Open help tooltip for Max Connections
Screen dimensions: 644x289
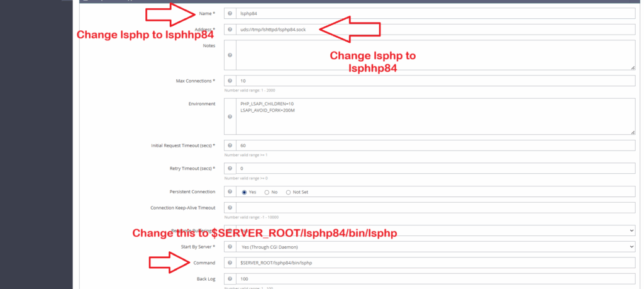coord(230,81)
